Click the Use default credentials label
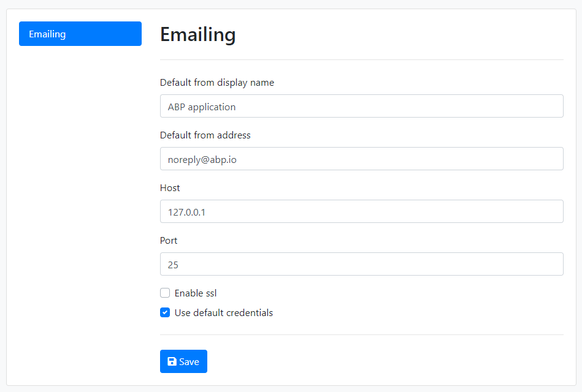The height and width of the screenshot is (392, 582). pyautogui.click(x=224, y=312)
